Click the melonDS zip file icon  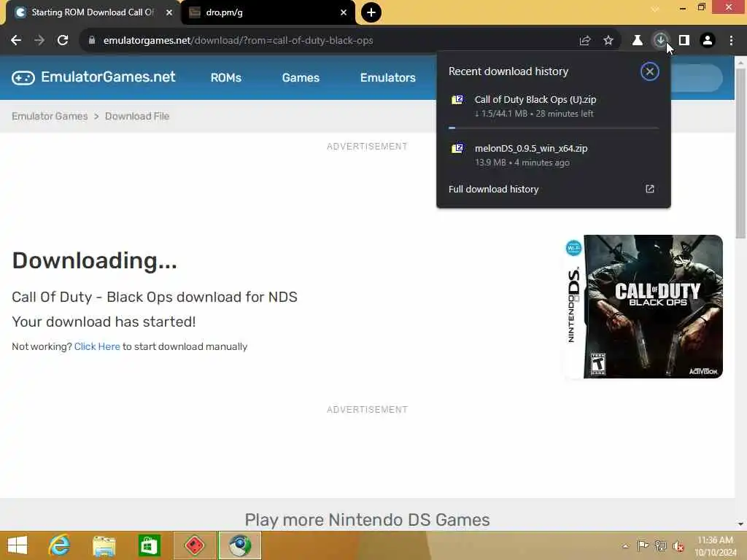(x=457, y=148)
